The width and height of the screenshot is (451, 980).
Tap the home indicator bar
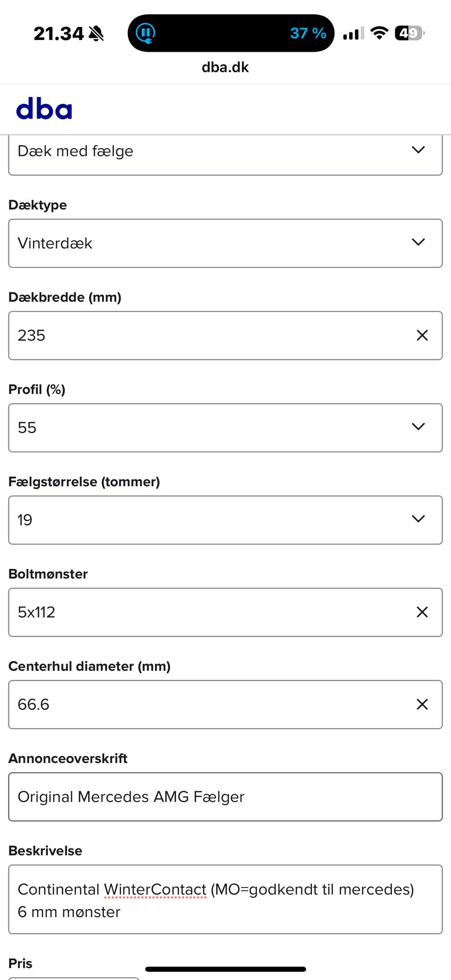(x=225, y=969)
